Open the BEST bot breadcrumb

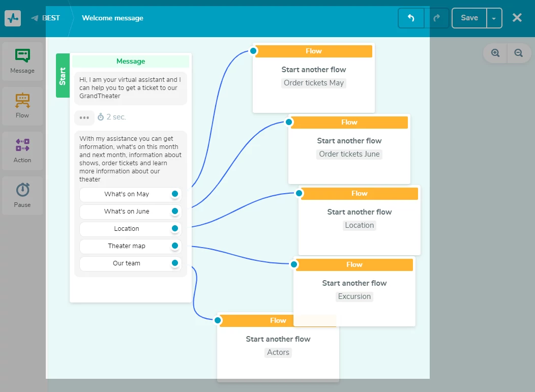(x=50, y=18)
